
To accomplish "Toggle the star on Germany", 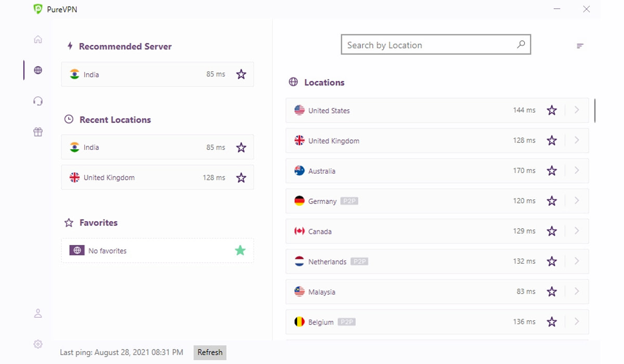I will [552, 201].
